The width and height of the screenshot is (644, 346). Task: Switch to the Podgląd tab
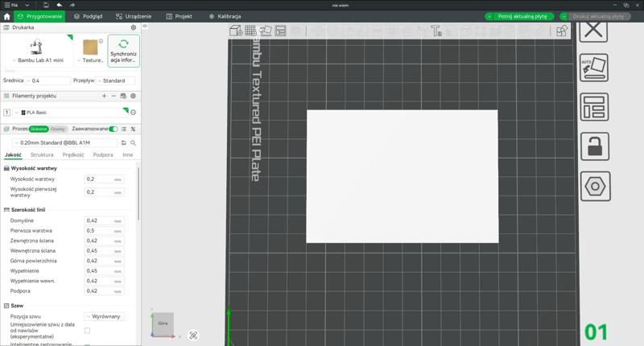(89, 16)
